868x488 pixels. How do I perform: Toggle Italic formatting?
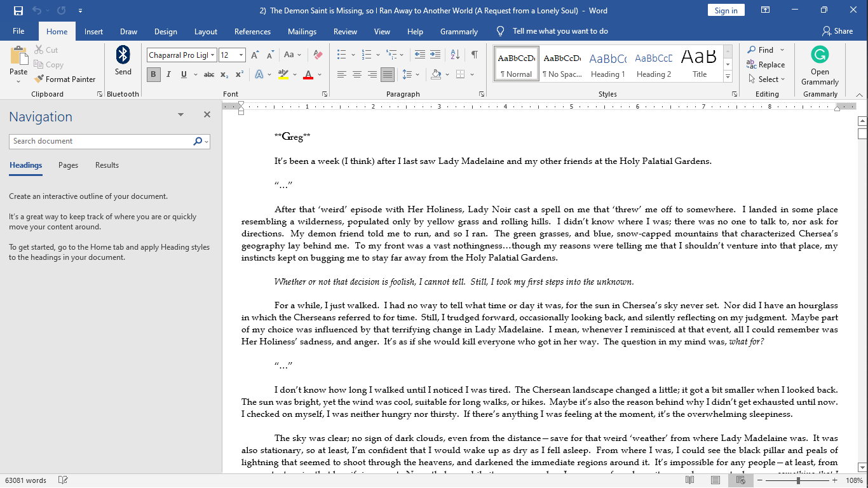pos(168,74)
